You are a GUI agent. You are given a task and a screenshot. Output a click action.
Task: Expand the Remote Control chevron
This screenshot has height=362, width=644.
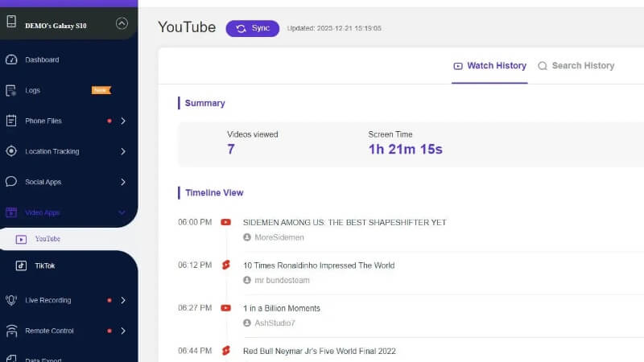coord(123,331)
